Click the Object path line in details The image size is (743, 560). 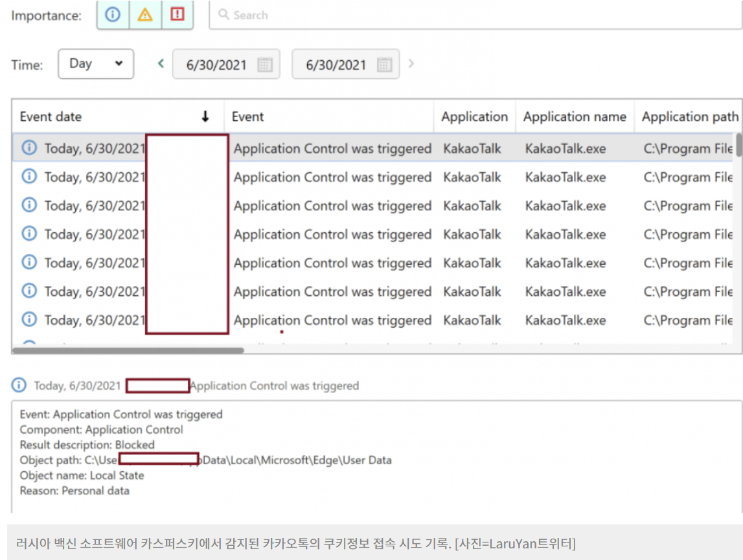[205, 460]
